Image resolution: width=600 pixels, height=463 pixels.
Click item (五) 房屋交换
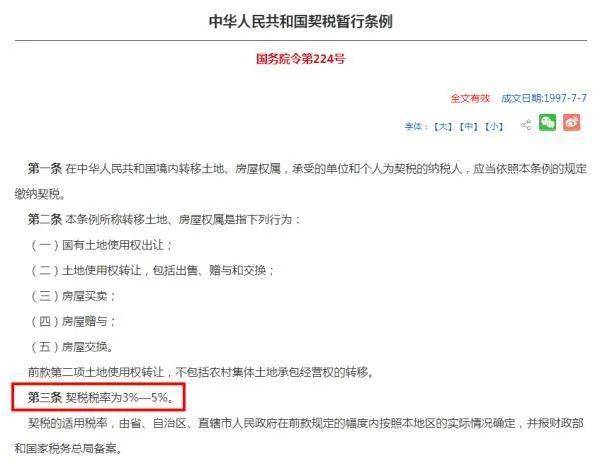pos(72,347)
